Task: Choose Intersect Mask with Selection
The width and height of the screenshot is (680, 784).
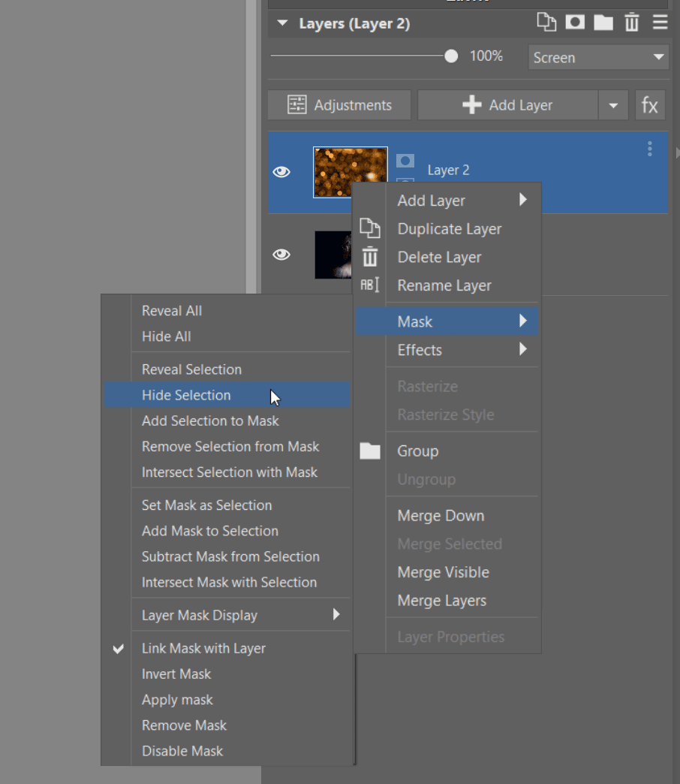Action: point(229,583)
